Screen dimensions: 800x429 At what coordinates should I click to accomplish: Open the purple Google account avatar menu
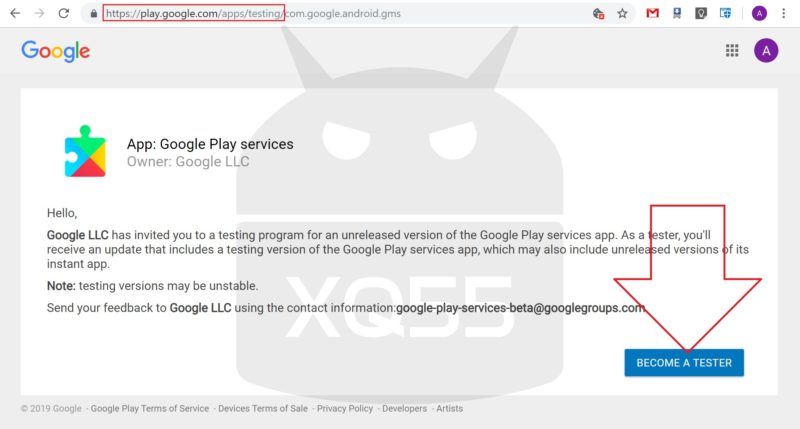(766, 51)
